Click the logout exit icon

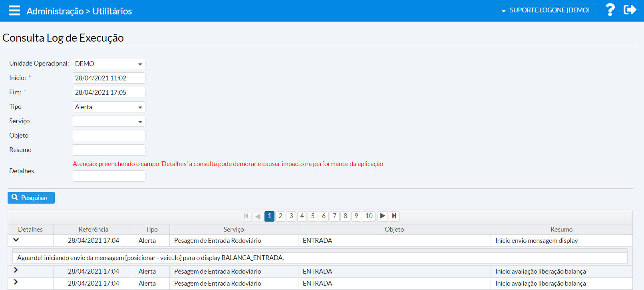(x=630, y=10)
